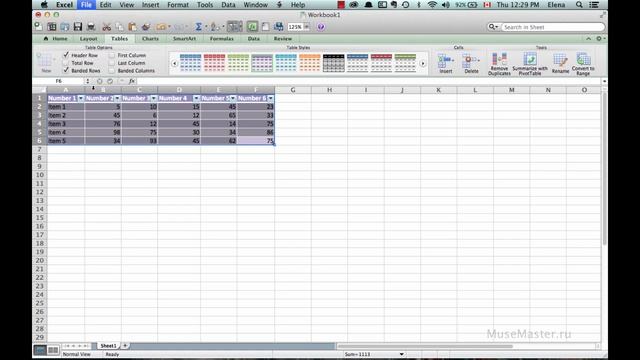Click the Cut scissors icon
Viewport: 640px width, 360px height.
107,27
